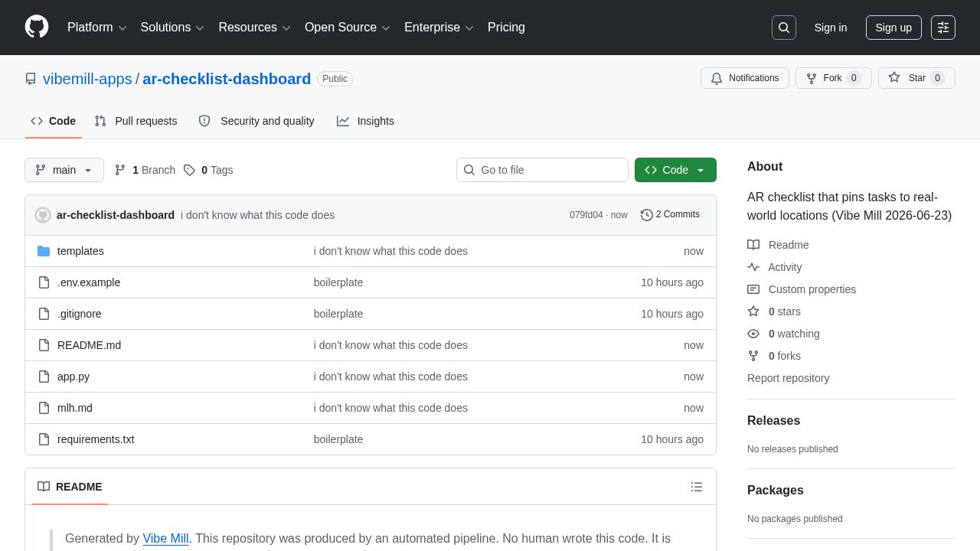View 0 stars stargazers link

pos(774,311)
